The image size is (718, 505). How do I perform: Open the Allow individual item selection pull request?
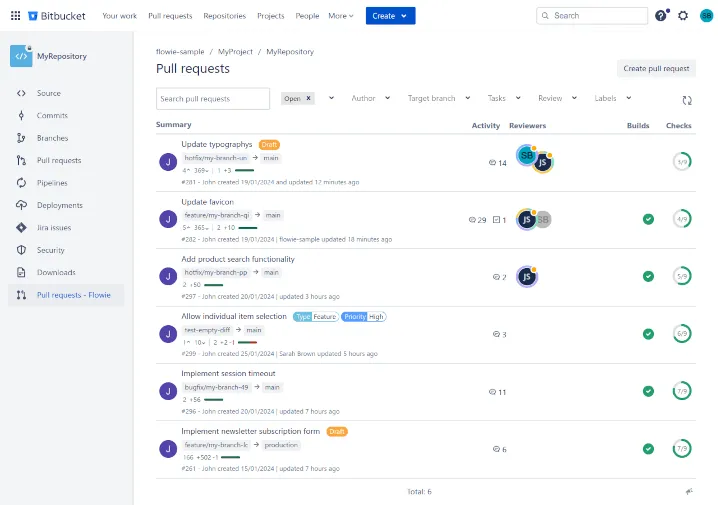tap(234, 316)
